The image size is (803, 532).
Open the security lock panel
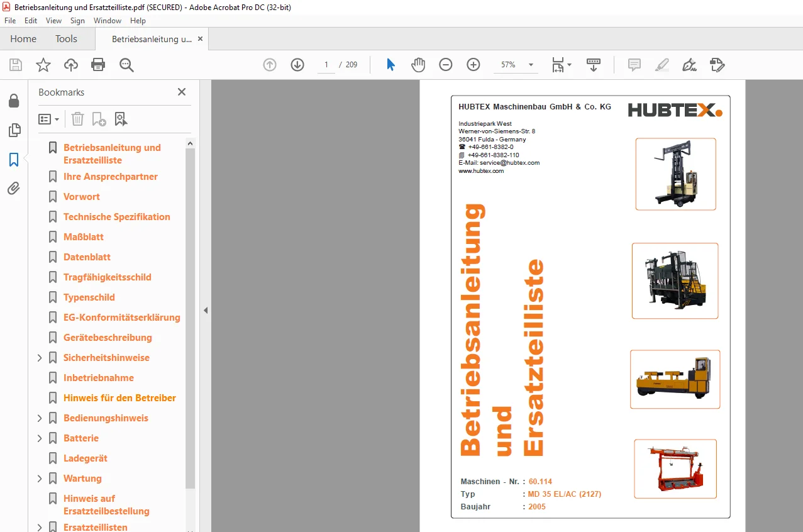[x=14, y=101]
